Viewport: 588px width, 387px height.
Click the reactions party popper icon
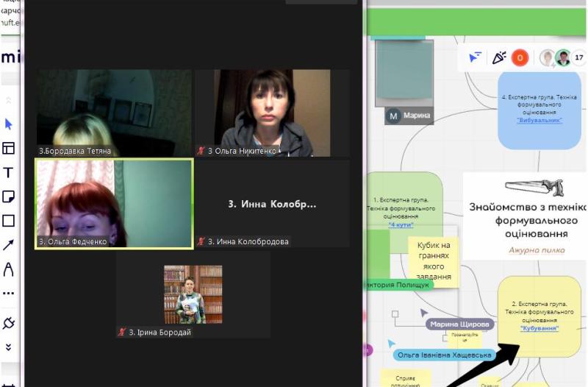(x=499, y=57)
